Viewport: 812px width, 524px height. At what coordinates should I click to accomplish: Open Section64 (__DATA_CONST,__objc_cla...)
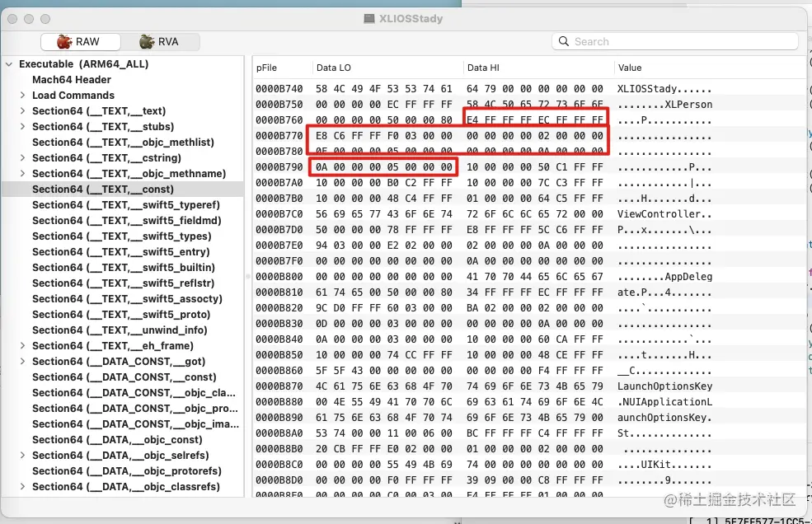(134, 392)
